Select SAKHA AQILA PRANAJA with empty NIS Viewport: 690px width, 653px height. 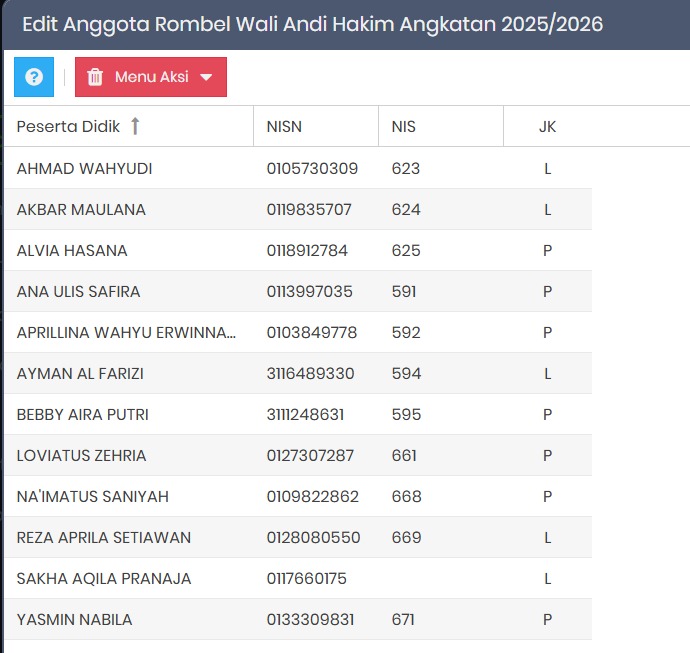click(x=104, y=578)
